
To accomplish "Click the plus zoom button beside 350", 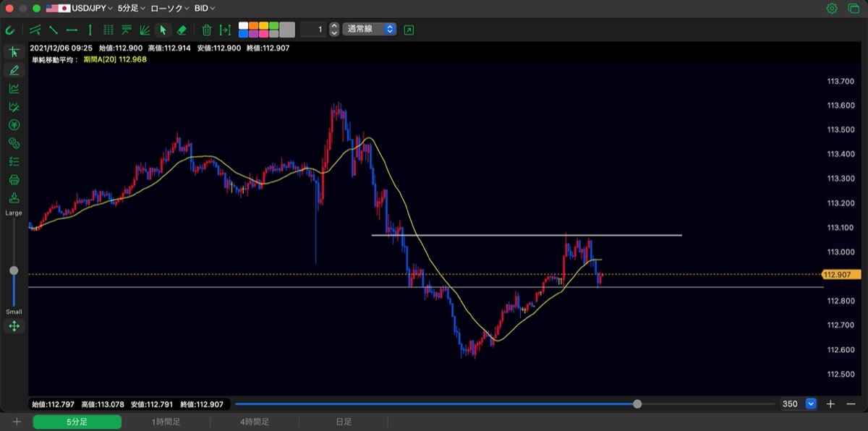I will point(831,404).
